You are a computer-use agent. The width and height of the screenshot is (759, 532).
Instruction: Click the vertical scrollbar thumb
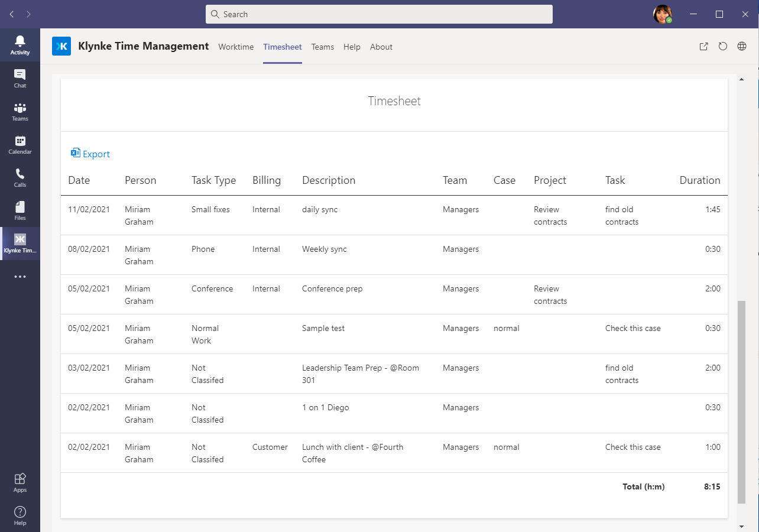point(741,402)
